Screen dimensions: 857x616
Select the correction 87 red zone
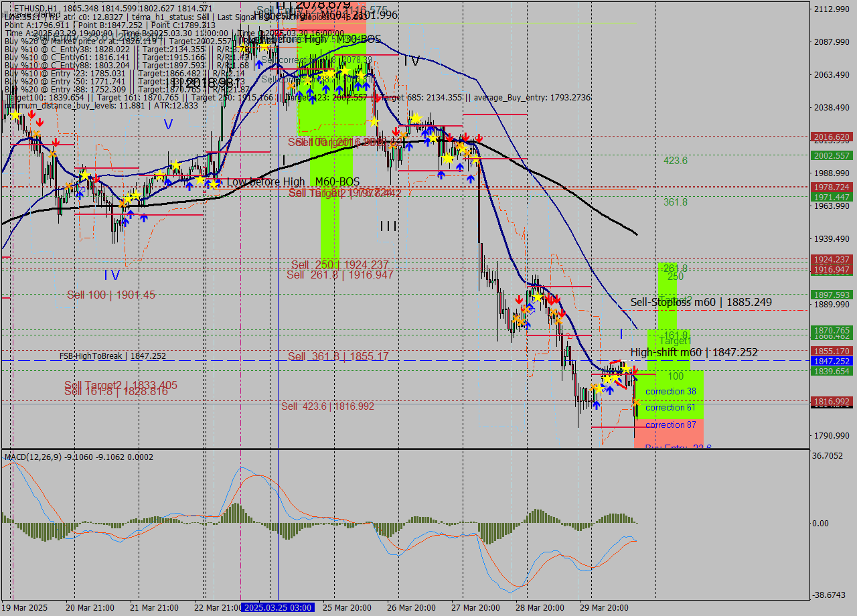tap(670, 425)
